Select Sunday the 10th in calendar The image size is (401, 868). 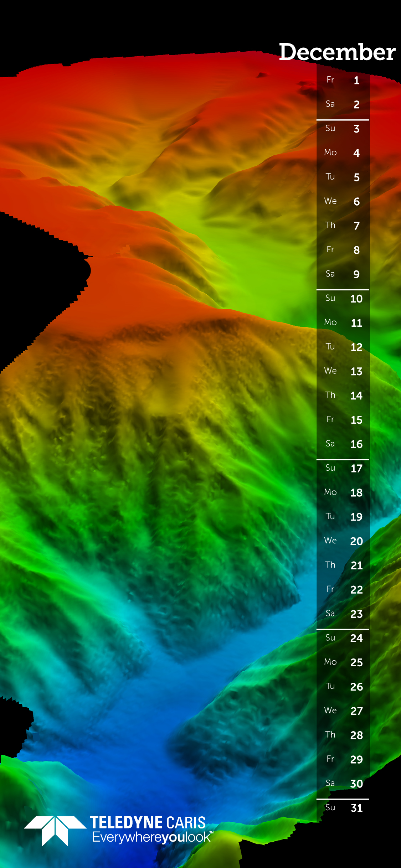pyautogui.click(x=343, y=299)
